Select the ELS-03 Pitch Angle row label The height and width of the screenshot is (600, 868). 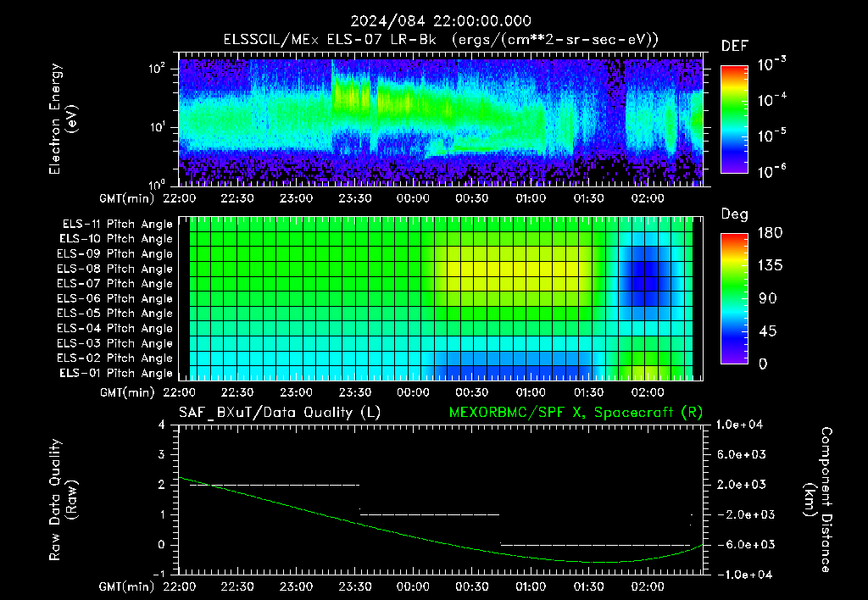pos(115,344)
